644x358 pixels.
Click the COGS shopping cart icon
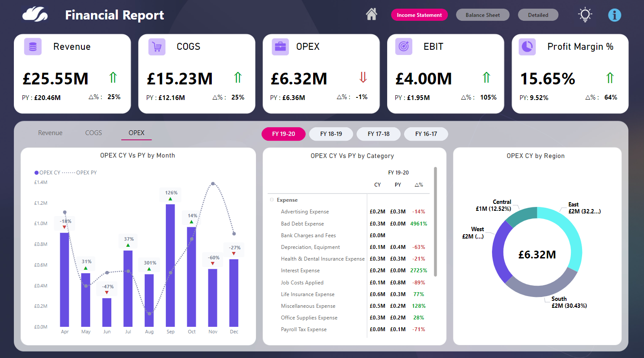click(157, 47)
